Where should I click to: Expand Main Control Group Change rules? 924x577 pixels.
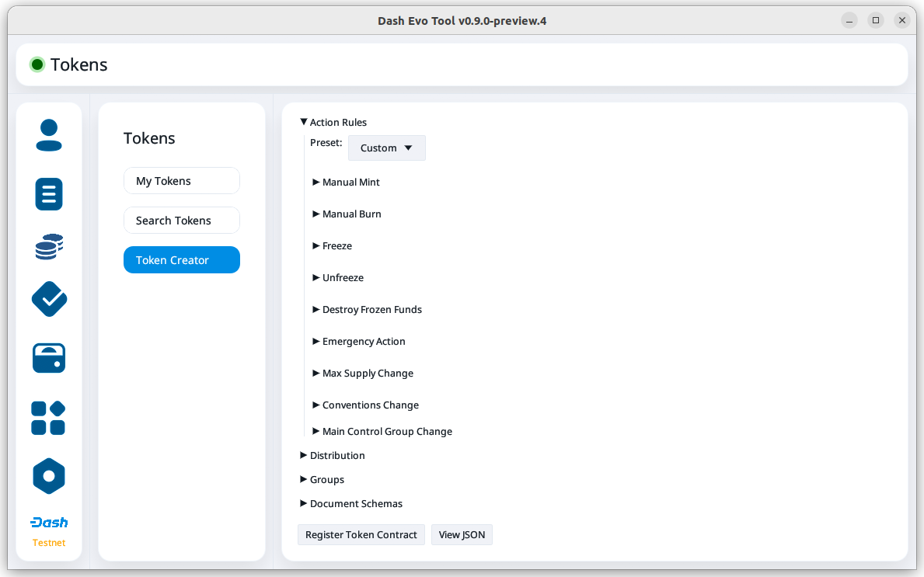[386, 432]
